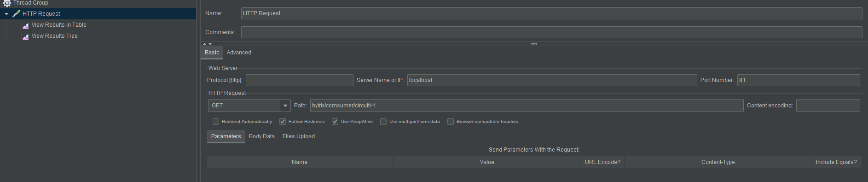Click the Path input field
The height and width of the screenshot is (182, 868).
(x=527, y=106)
